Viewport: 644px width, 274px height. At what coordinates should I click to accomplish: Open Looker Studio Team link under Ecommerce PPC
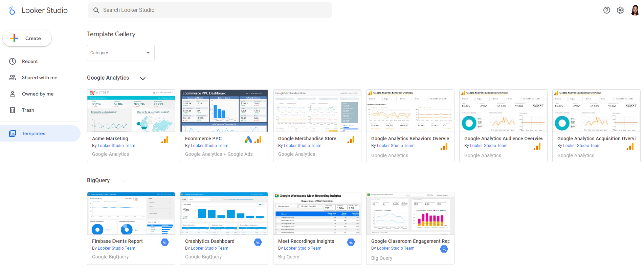point(209,146)
